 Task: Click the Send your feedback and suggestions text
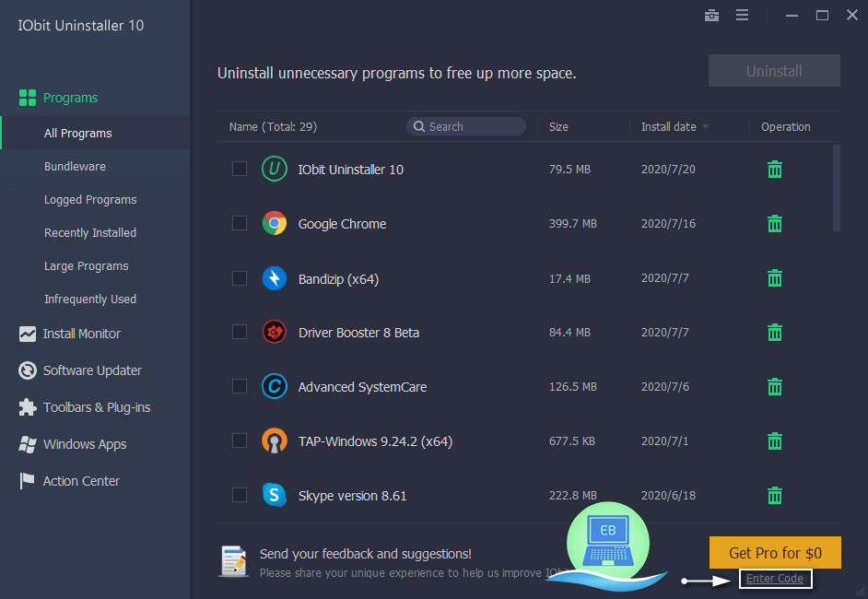[366, 554]
